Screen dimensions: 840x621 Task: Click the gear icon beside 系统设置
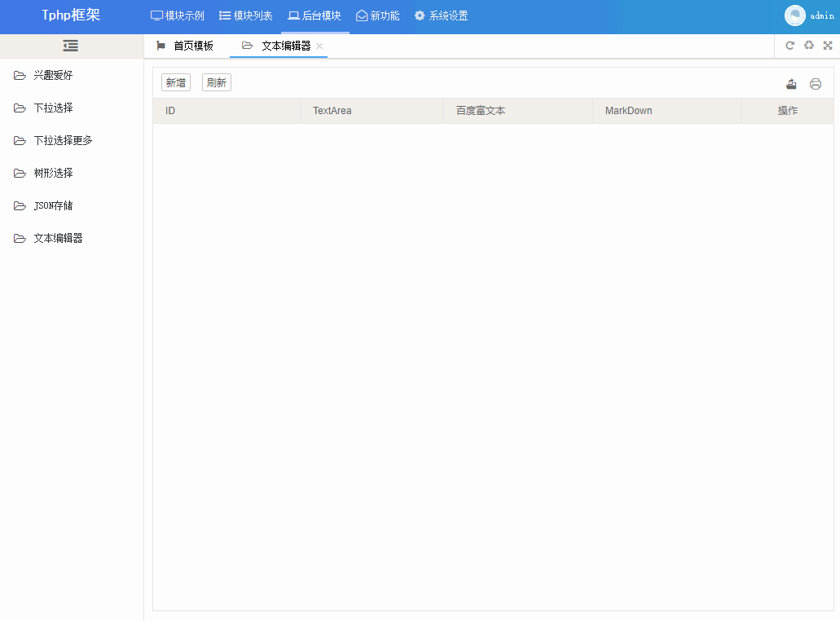pos(420,16)
